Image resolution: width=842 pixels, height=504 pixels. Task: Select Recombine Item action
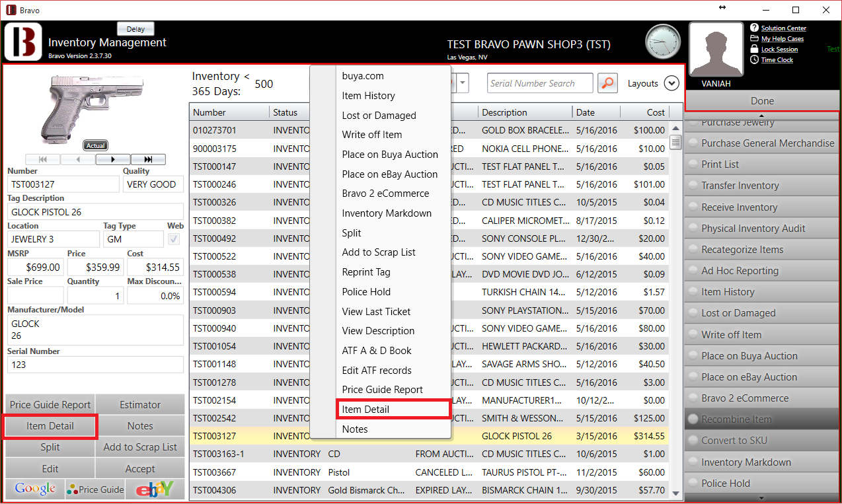(x=762, y=419)
